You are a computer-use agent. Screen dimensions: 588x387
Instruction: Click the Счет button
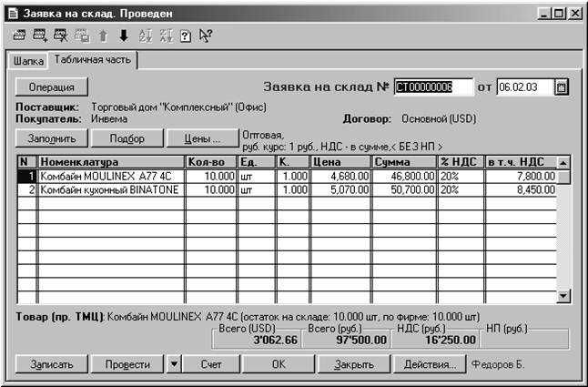211,364
